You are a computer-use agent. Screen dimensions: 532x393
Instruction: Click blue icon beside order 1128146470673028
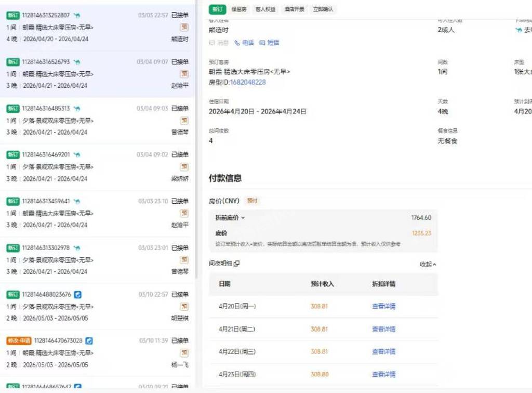89,341
